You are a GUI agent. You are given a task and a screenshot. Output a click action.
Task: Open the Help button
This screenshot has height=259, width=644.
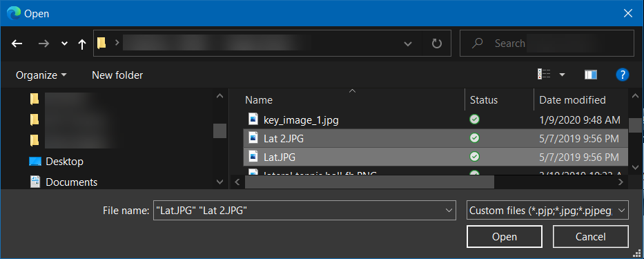click(622, 75)
